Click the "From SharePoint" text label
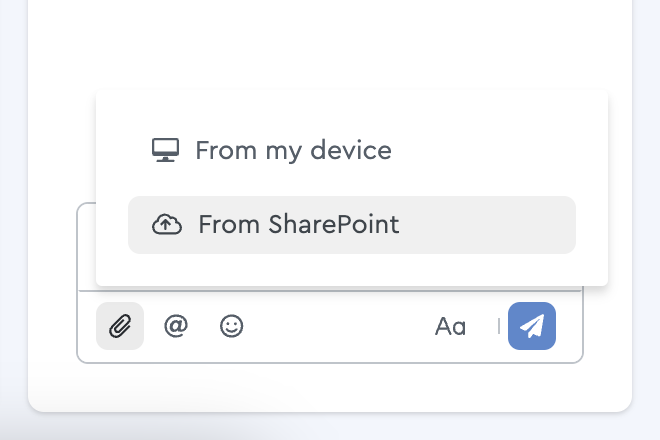The image size is (660, 440). pos(298,224)
